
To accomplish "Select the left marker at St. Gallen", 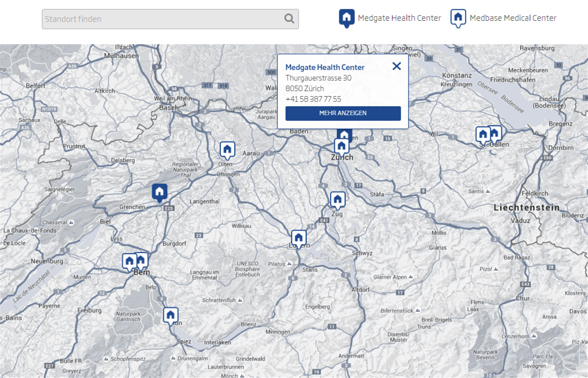I will pos(483,135).
